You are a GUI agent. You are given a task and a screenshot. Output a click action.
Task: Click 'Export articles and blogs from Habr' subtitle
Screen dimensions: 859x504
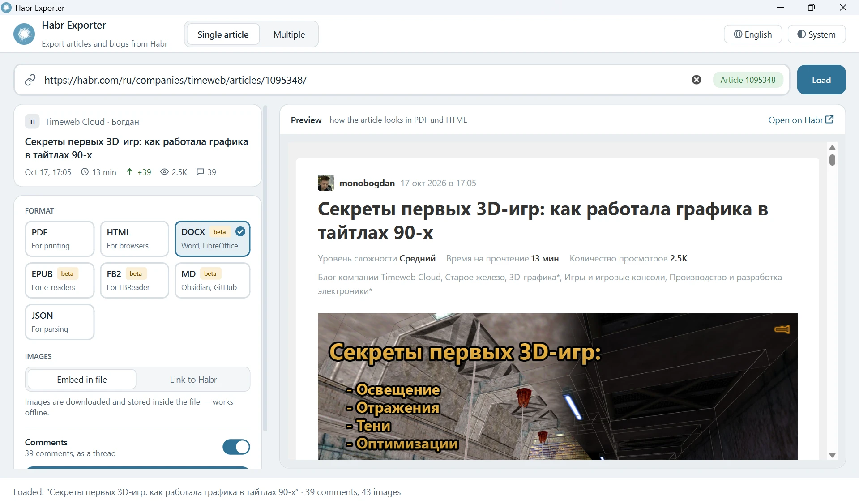105,43
